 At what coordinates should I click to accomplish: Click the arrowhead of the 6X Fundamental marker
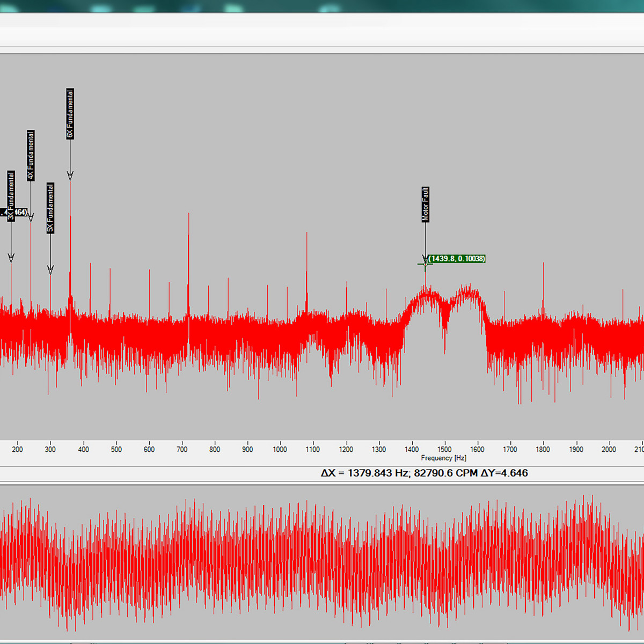pos(70,175)
